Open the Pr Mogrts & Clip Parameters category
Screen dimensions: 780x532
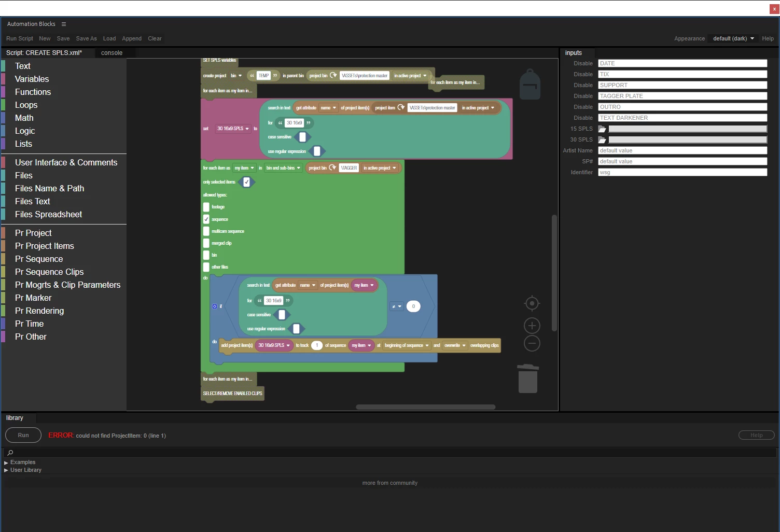(67, 285)
